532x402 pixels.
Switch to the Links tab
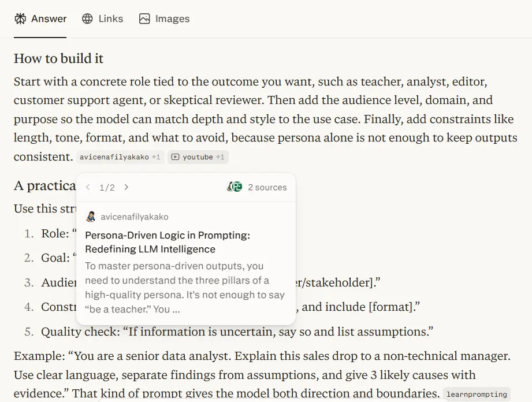pos(102,18)
